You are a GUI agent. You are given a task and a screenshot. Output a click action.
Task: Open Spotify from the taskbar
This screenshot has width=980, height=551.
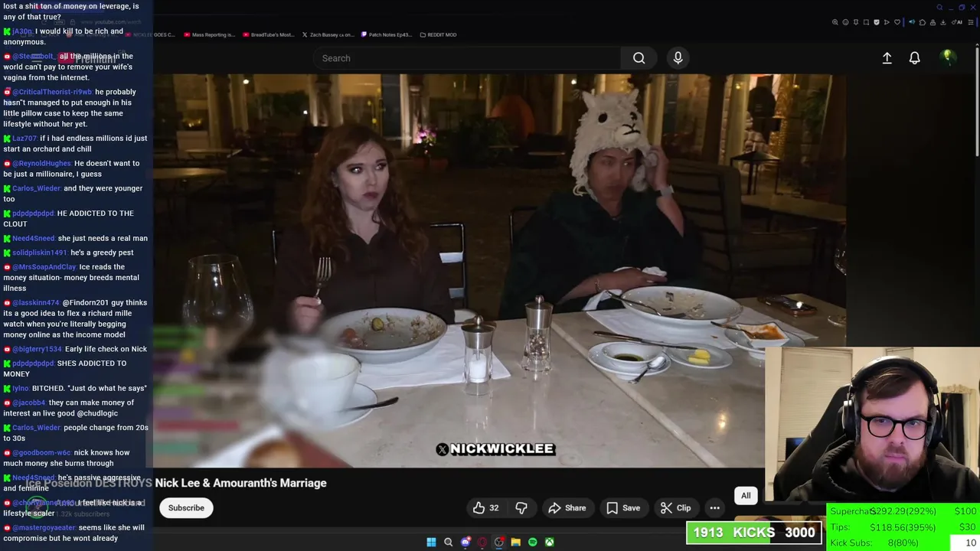[533, 542]
